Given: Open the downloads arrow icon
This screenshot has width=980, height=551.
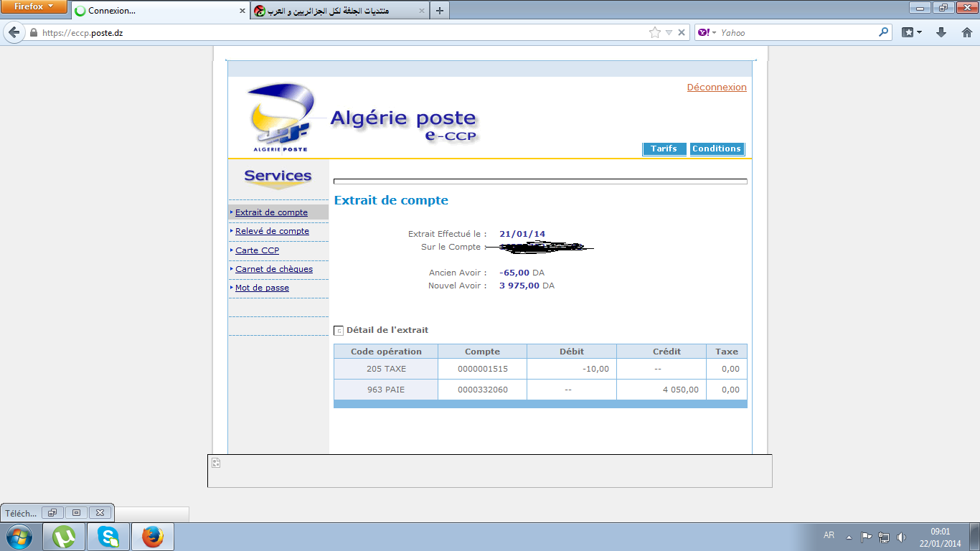Looking at the screenshot, I should (x=941, y=32).
